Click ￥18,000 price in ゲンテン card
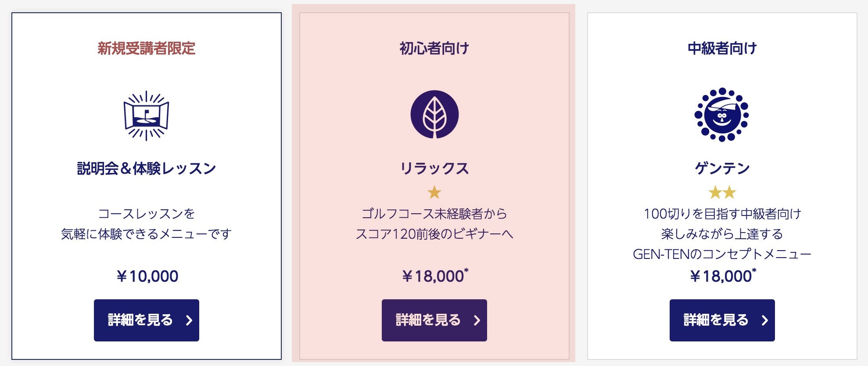Viewport: 868px width, 366px height. (x=722, y=276)
